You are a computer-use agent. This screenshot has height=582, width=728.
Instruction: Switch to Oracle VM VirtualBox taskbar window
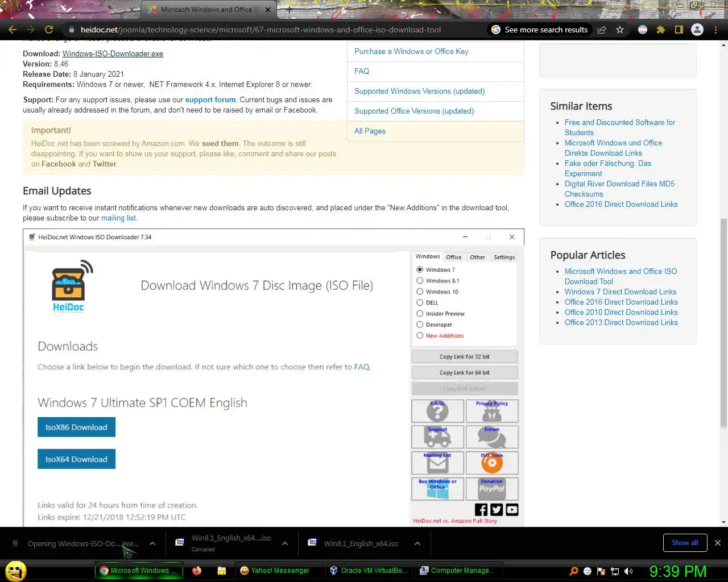point(368,570)
